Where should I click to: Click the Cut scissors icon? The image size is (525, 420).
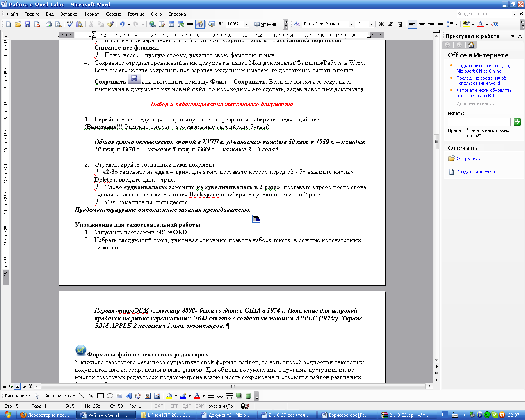[91, 24]
